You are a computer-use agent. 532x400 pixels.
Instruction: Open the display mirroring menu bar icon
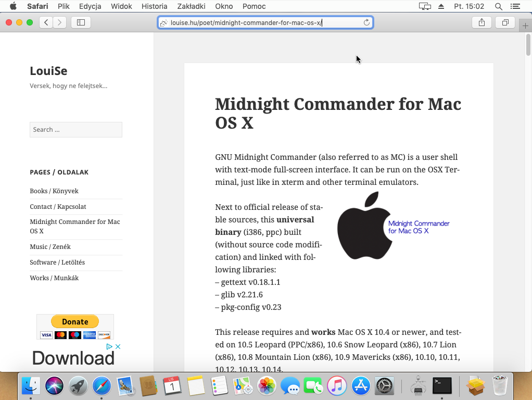click(x=425, y=6)
